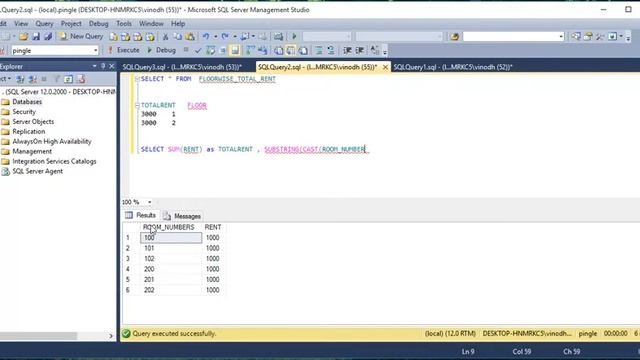Collapse the TOTALRENT block outline

137,105
